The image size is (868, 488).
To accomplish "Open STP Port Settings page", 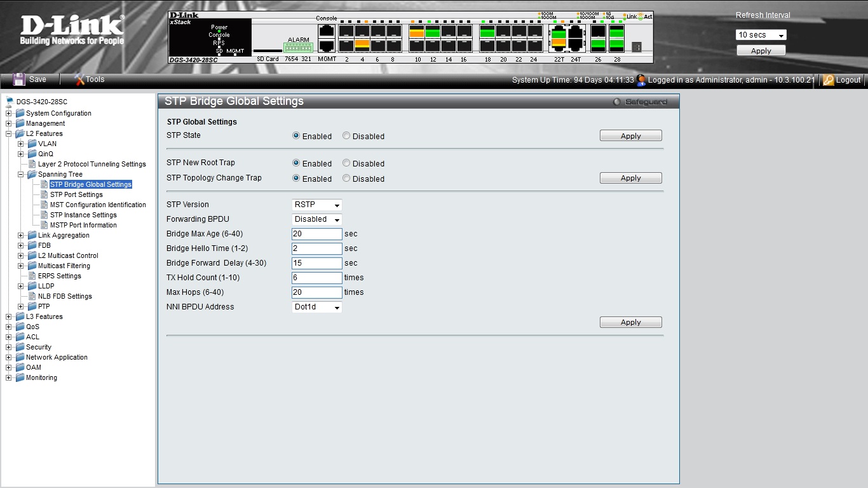I will tap(76, 194).
